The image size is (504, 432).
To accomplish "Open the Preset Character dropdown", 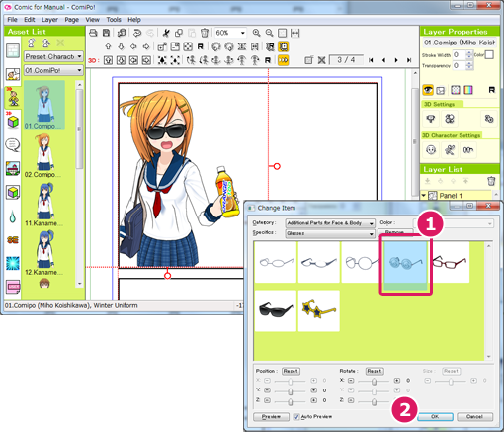I will [x=53, y=56].
